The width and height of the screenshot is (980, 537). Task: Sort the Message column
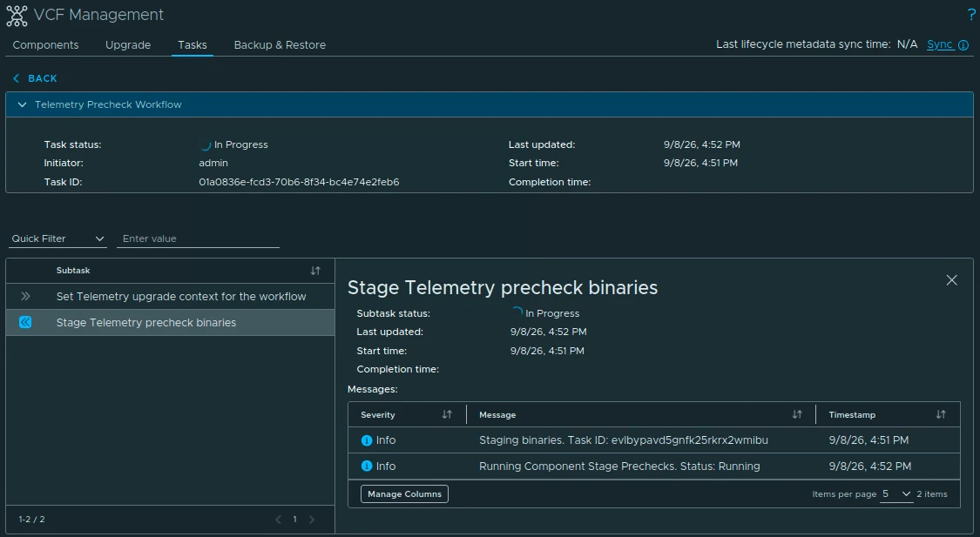click(x=797, y=414)
